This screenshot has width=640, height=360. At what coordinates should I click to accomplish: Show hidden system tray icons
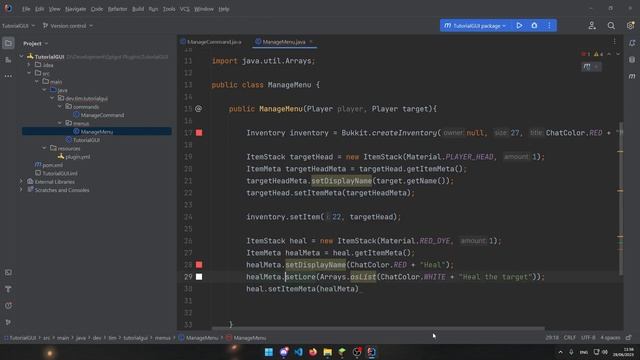(560, 352)
